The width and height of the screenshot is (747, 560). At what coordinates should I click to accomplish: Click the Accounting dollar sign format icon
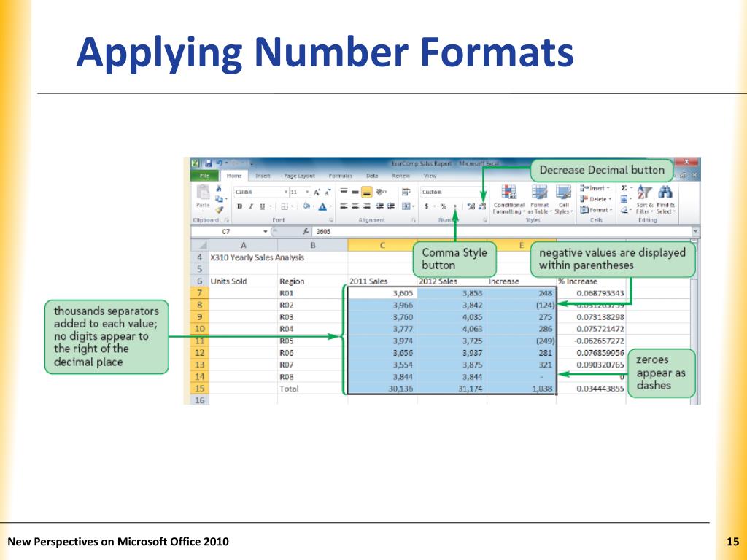point(426,206)
